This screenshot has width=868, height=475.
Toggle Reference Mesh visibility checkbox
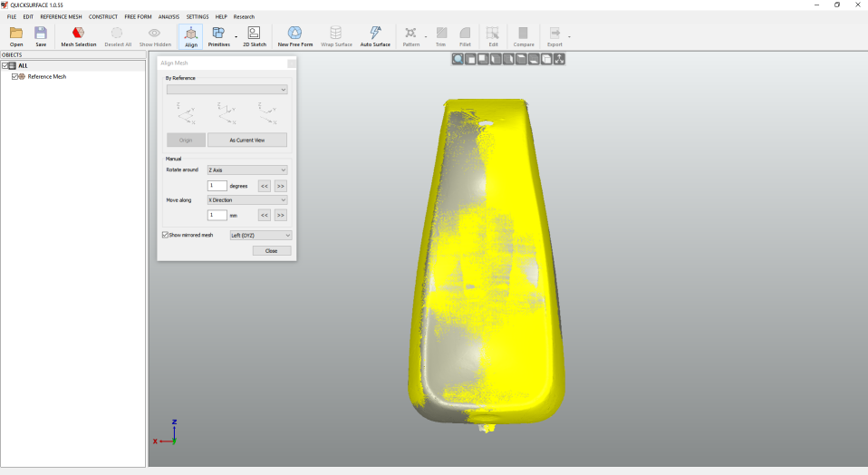(14, 77)
